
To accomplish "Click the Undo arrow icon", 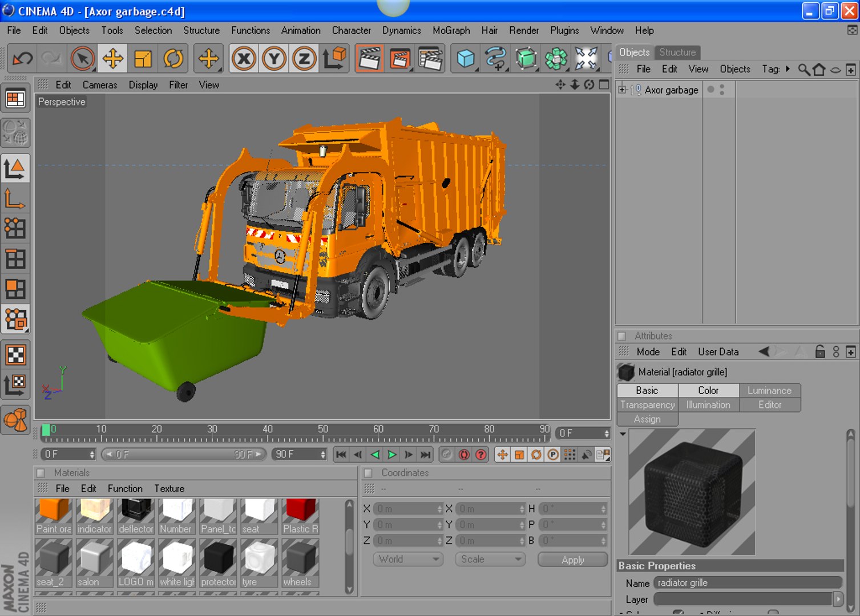I will click(x=22, y=58).
